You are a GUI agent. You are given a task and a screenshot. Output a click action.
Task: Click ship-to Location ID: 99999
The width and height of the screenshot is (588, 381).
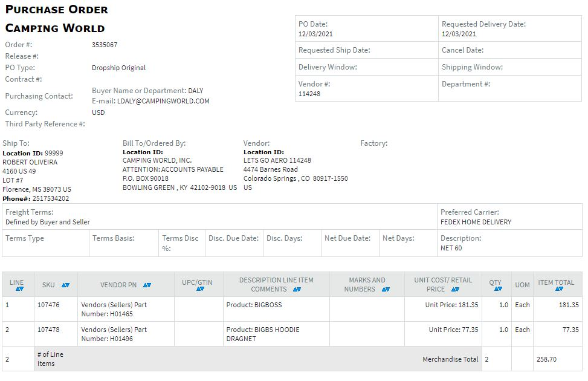click(33, 153)
